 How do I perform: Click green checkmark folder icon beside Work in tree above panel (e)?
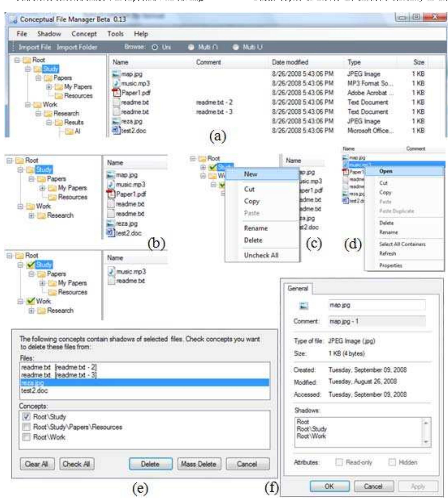pos(31,301)
